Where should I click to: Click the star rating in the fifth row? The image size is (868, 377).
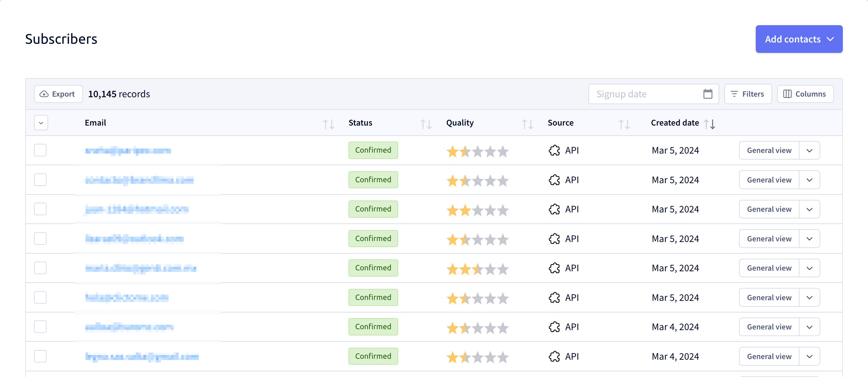point(477,269)
